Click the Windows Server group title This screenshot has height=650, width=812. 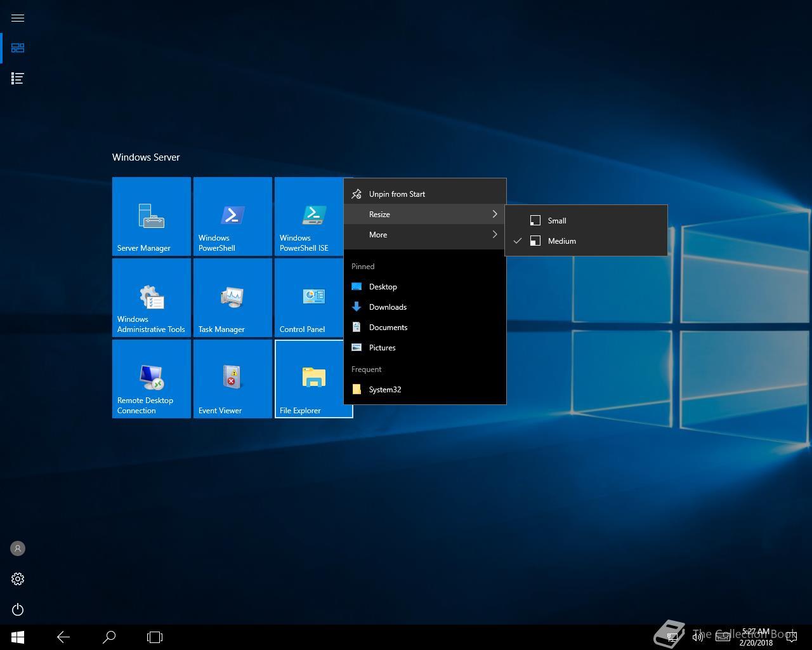pos(146,157)
